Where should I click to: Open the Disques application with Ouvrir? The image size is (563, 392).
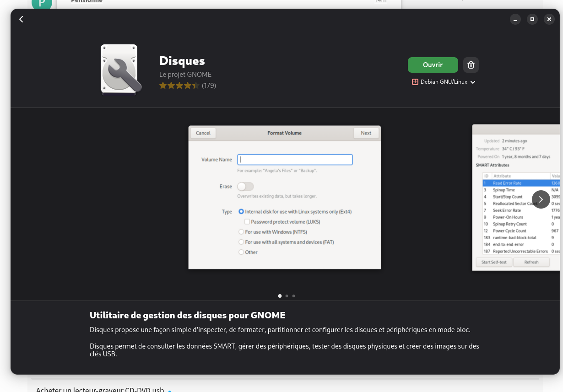point(433,65)
